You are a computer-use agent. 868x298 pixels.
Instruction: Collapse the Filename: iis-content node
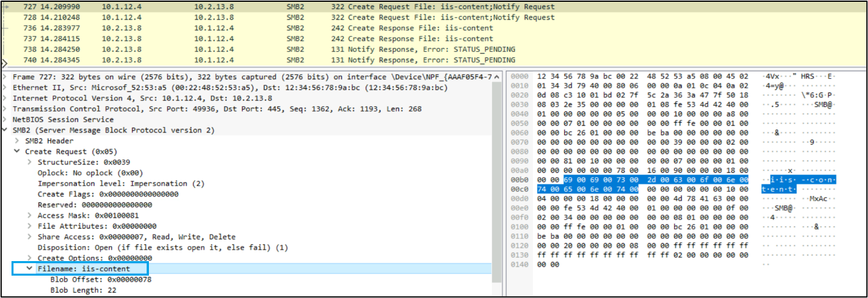click(29, 268)
